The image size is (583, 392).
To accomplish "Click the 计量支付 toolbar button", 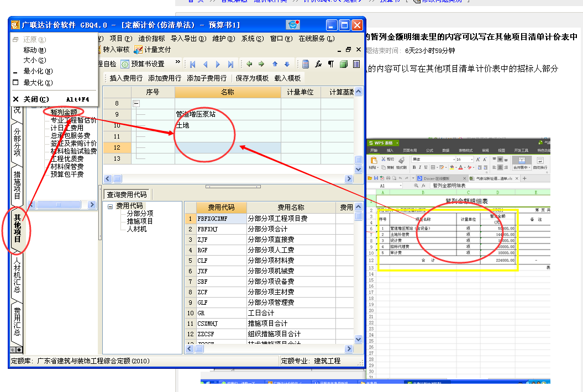I will tap(153, 50).
